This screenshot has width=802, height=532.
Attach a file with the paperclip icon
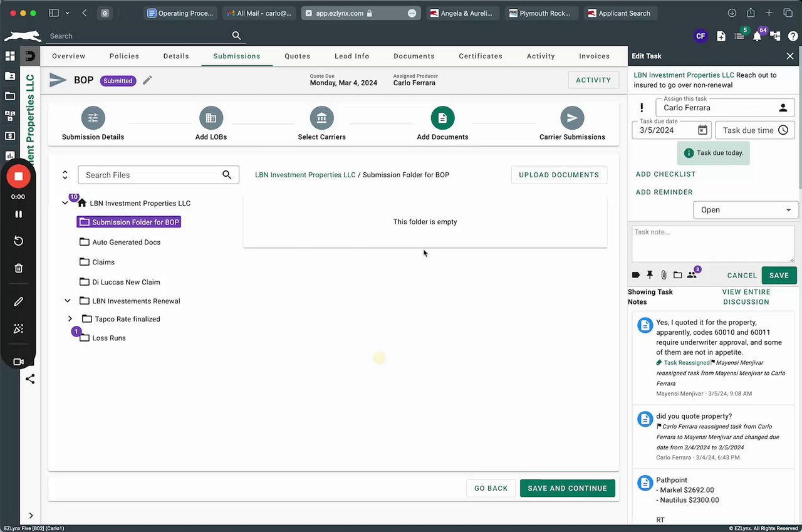[x=664, y=275]
